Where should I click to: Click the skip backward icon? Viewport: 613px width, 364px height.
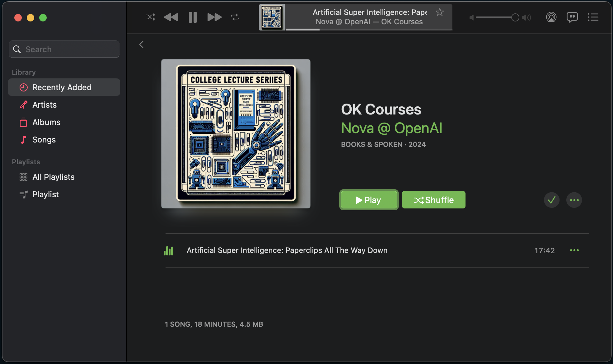[171, 17]
